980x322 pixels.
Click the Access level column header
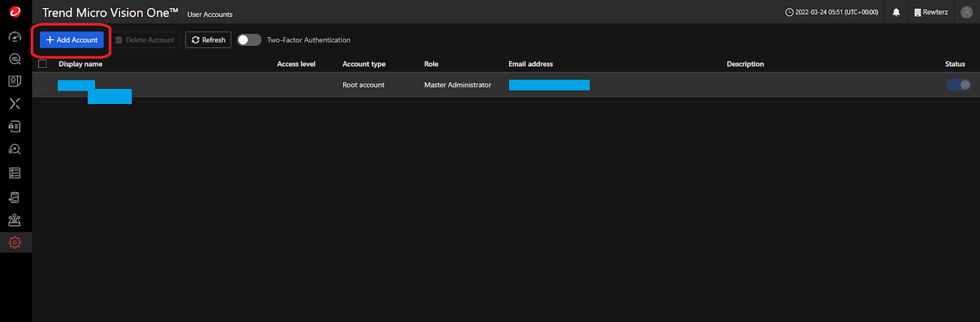click(x=296, y=64)
